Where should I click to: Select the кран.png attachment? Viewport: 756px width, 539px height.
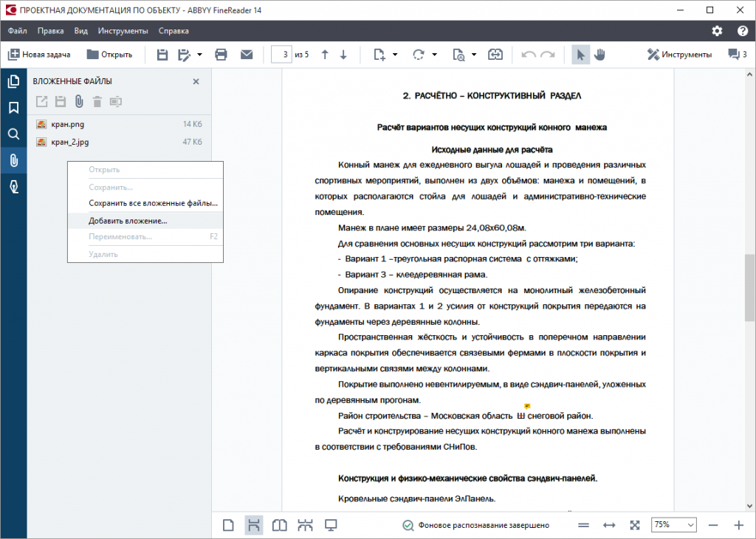(119, 124)
